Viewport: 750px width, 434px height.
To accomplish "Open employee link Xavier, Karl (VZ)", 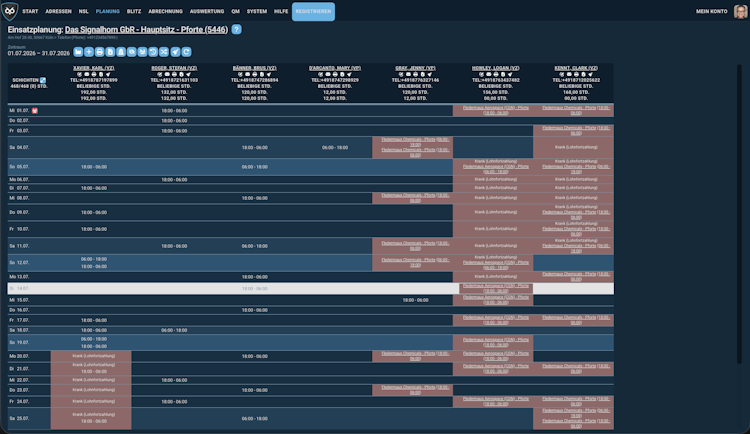I will click(94, 68).
